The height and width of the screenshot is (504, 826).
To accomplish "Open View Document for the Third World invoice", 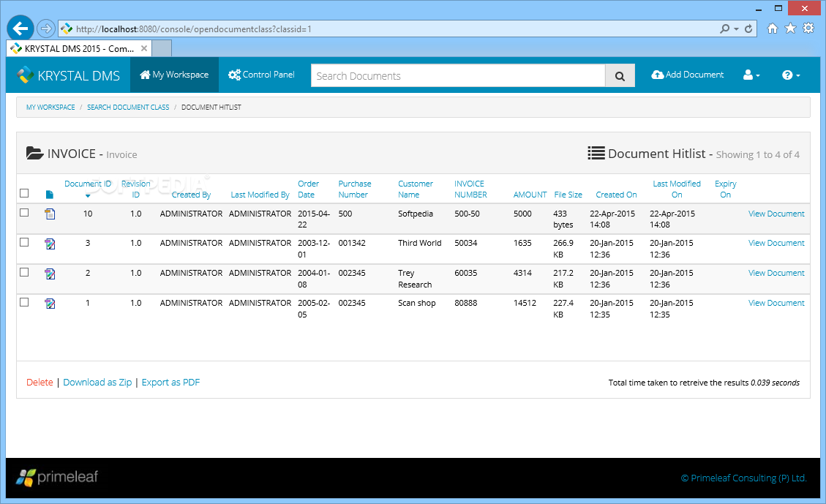I will pos(776,244).
